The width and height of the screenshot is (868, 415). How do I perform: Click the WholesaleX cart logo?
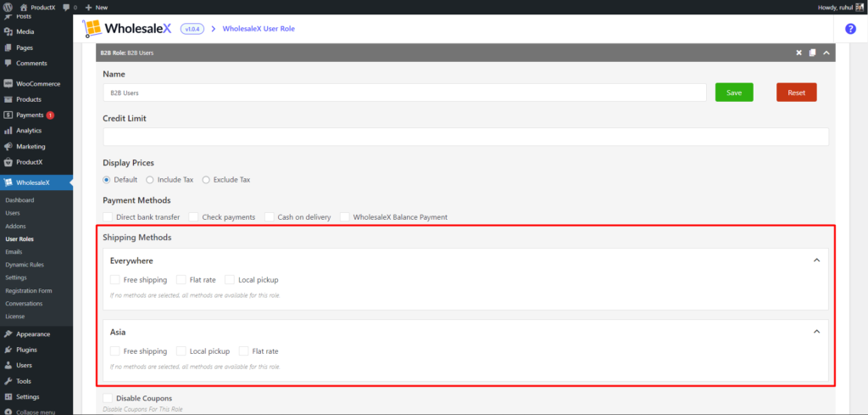pos(92,28)
